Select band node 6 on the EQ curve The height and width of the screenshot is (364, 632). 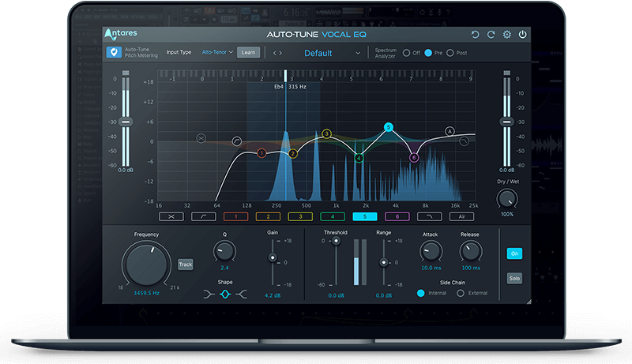pyautogui.click(x=414, y=158)
